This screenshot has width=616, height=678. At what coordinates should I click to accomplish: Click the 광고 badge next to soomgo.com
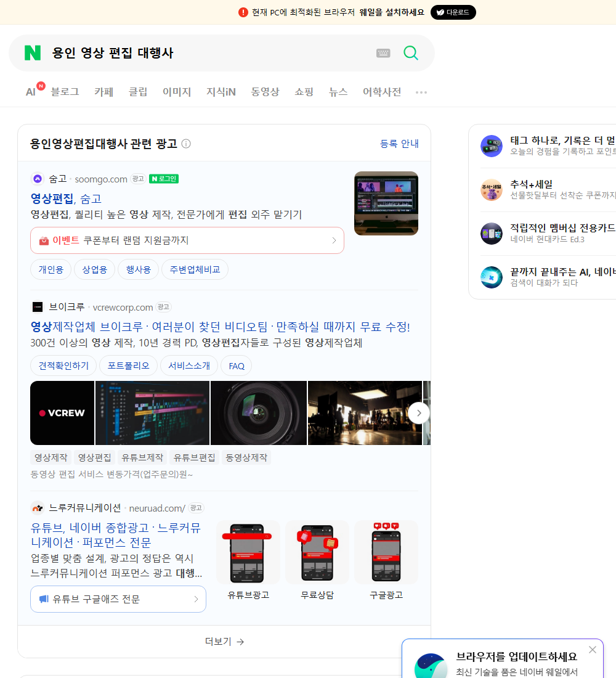tap(138, 179)
